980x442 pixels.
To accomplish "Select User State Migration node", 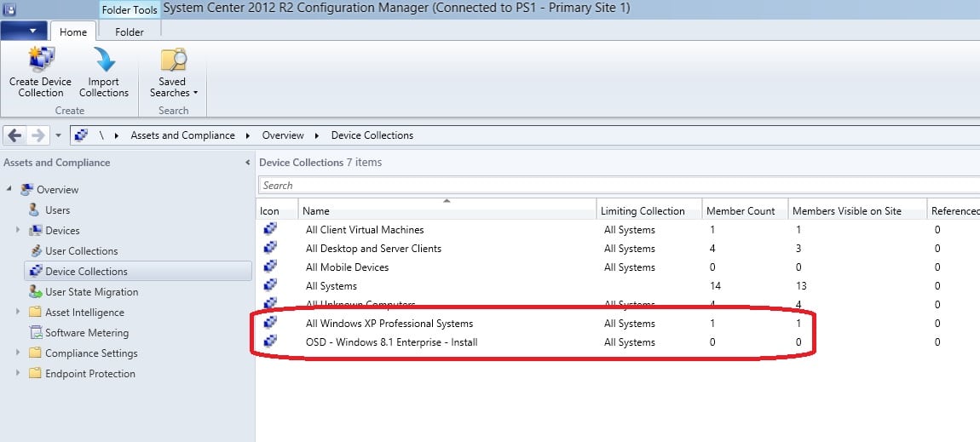I will [x=92, y=292].
